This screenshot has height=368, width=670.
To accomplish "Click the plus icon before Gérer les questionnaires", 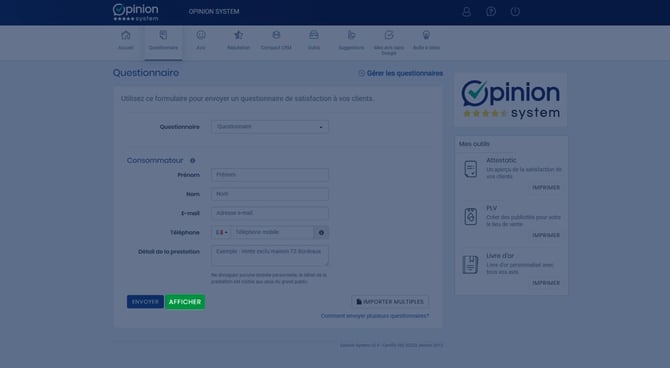I will tap(361, 73).
